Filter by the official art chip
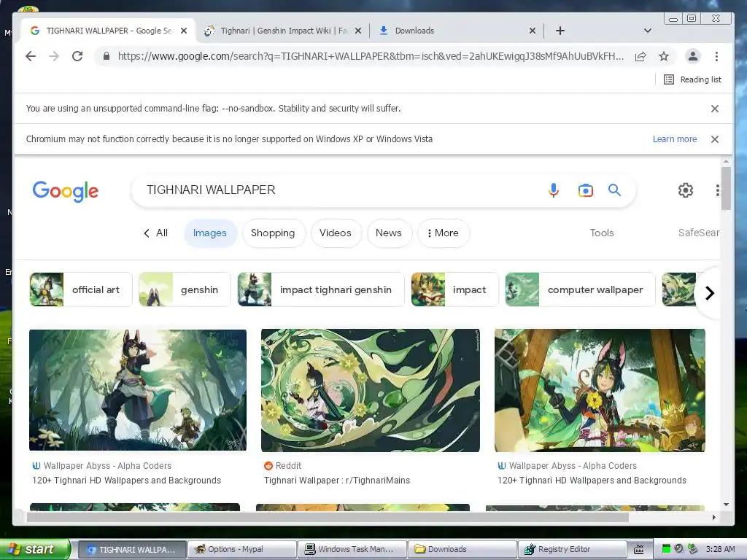 coord(80,289)
